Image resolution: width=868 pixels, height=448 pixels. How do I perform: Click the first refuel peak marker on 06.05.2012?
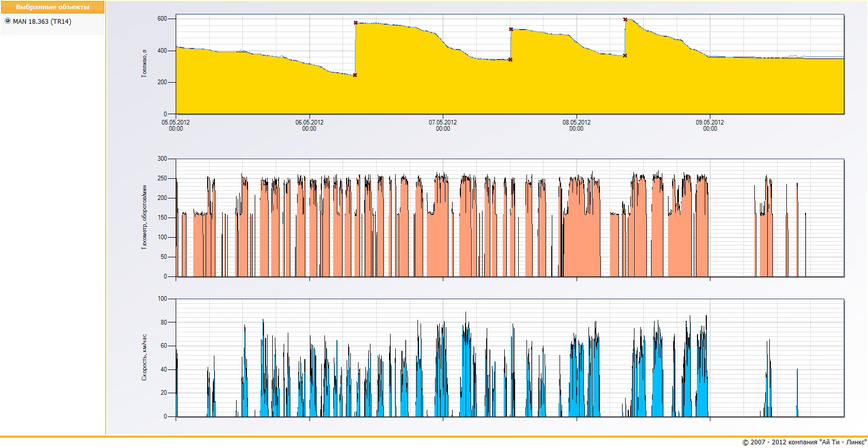tap(355, 23)
